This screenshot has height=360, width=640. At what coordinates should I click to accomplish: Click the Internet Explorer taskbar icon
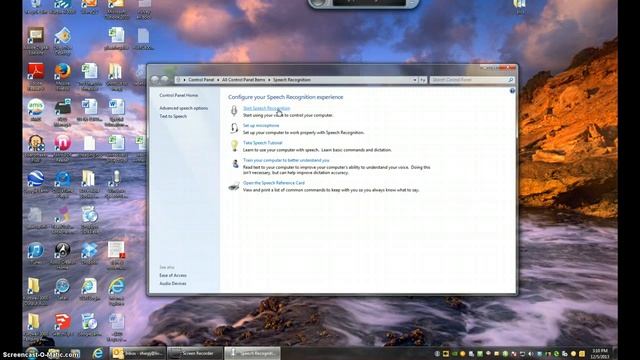(98, 353)
